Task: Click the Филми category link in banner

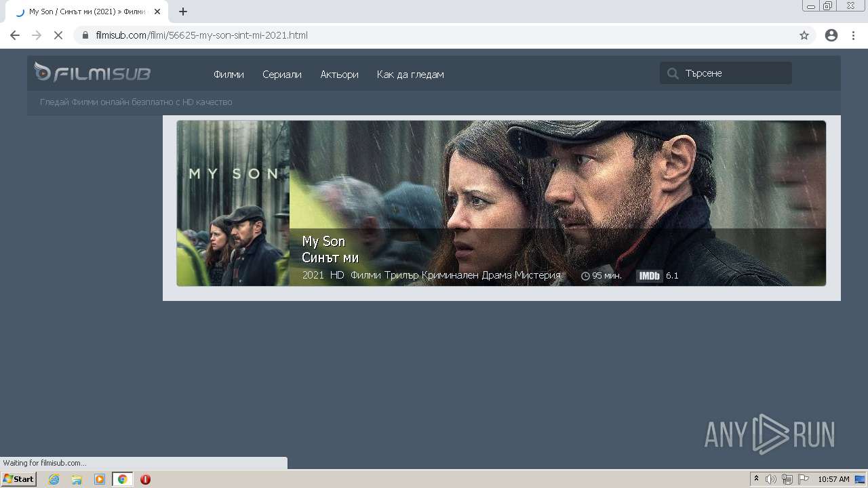Action: (366, 275)
